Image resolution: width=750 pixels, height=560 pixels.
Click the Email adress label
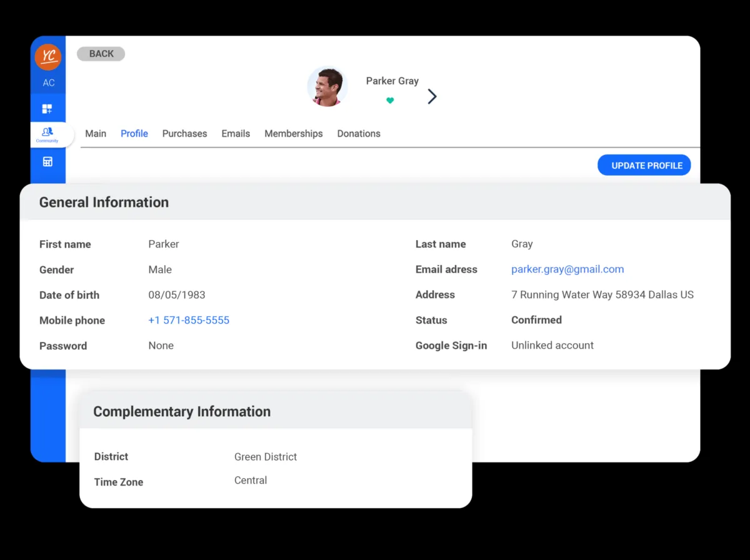pos(446,269)
